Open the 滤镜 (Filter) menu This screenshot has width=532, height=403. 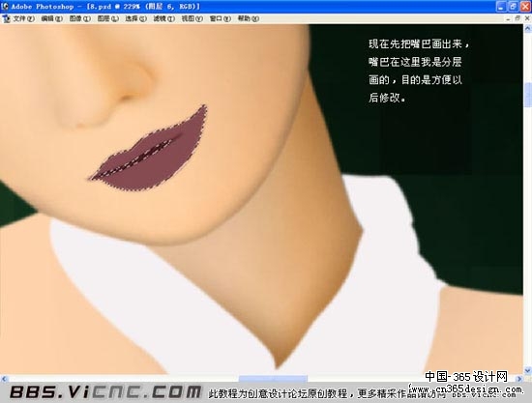click(164, 18)
